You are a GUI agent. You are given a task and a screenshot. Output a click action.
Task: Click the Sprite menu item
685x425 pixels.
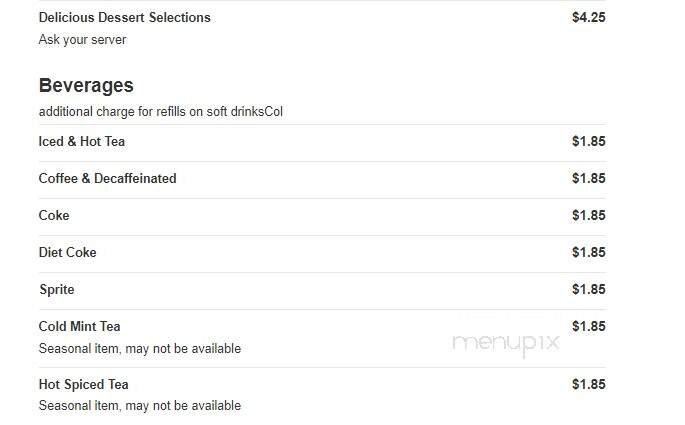pos(56,289)
